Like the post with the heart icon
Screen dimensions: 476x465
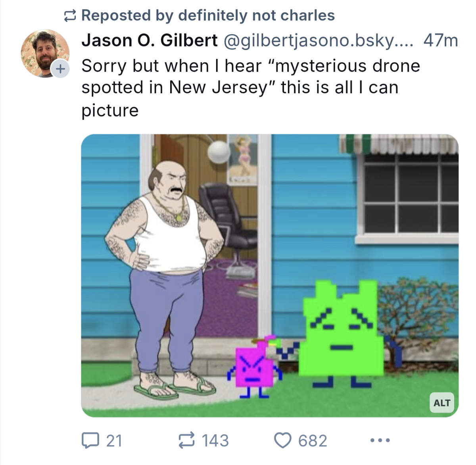(283, 440)
